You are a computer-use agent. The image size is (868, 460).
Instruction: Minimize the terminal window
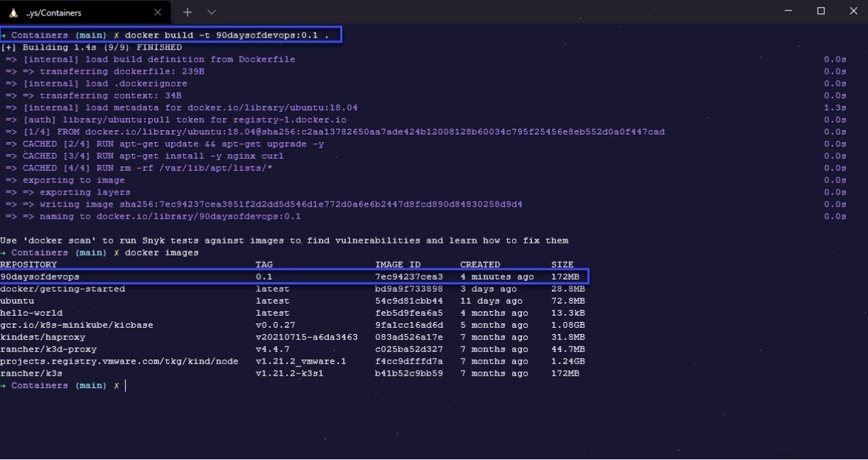pos(789,11)
